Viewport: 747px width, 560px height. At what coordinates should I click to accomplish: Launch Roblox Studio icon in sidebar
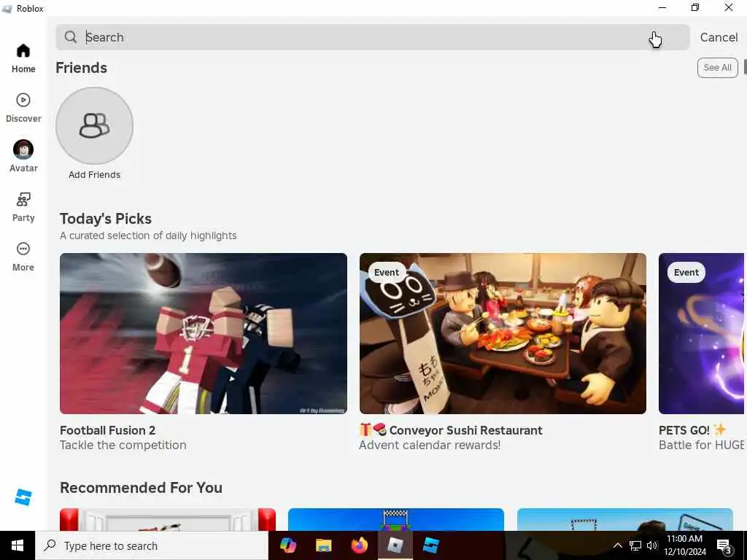(23, 497)
